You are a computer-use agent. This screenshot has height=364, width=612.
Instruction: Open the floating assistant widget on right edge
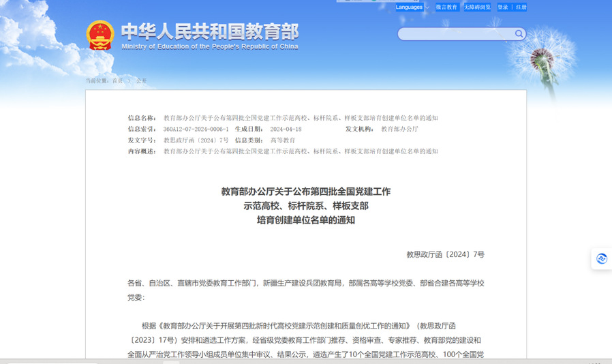coord(601,258)
